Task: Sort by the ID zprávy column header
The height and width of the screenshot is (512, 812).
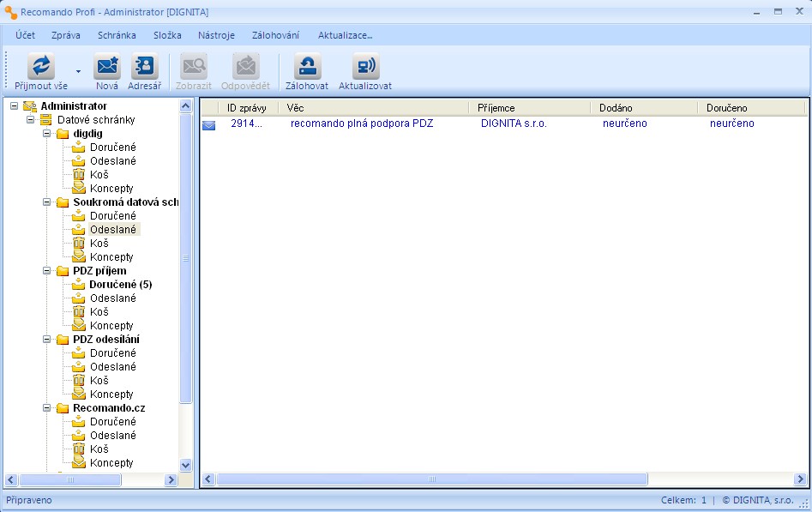Action: pyautogui.click(x=246, y=108)
